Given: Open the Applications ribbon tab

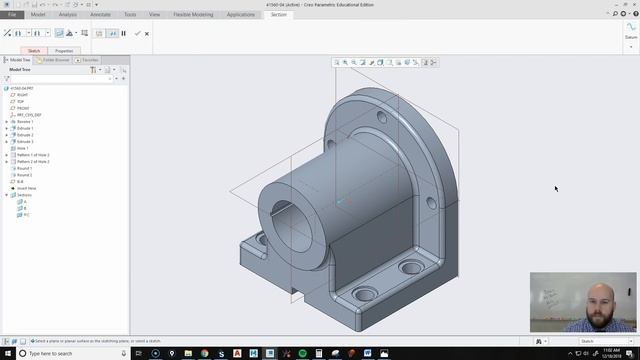Looking at the screenshot, I should coord(240,15).
